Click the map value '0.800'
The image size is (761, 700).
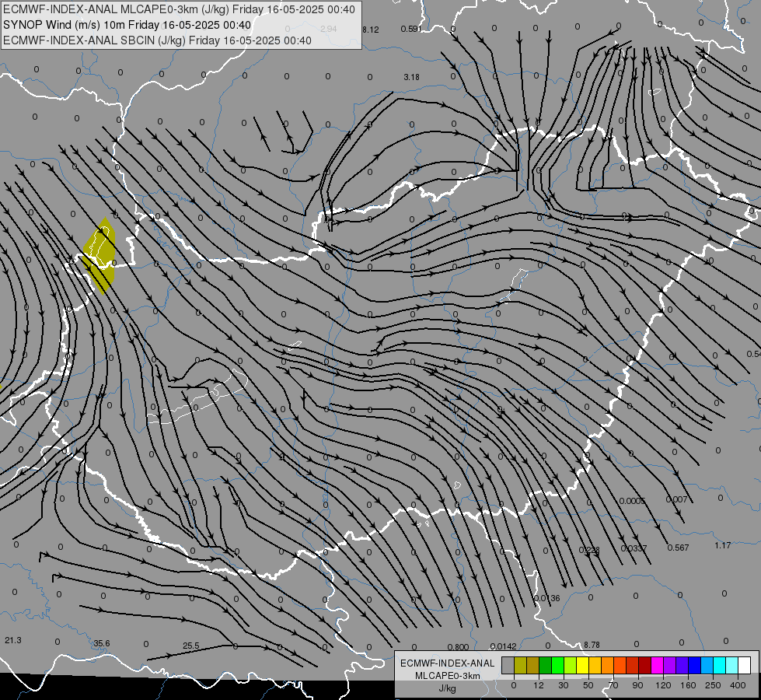[x=458, y=647]
